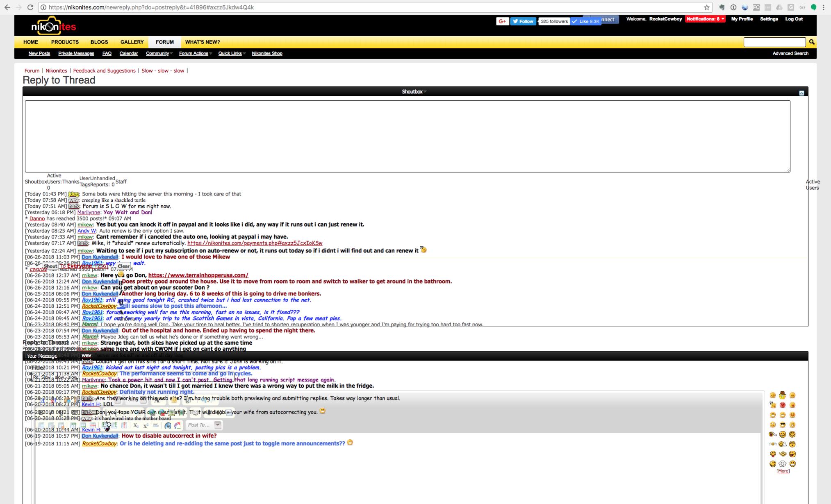The height and width of the screenshot is (504, 831).
Task: Click the Google Plus share button
Action: coord(502,21)
